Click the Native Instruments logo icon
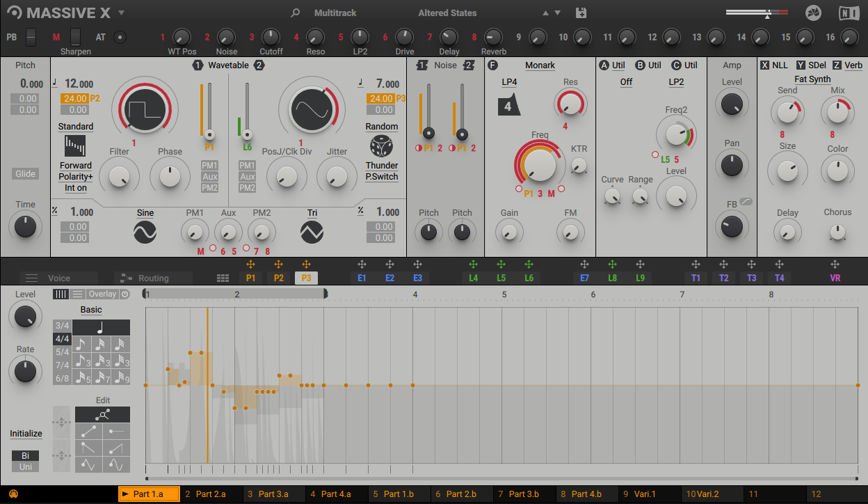 pyautogui.click(x=849, y=13)
